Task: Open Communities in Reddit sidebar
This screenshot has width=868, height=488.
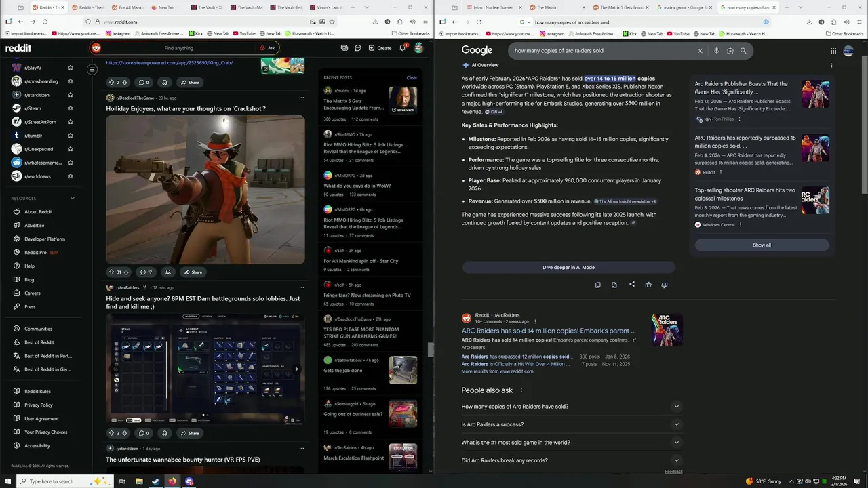Action: [39, 329]
